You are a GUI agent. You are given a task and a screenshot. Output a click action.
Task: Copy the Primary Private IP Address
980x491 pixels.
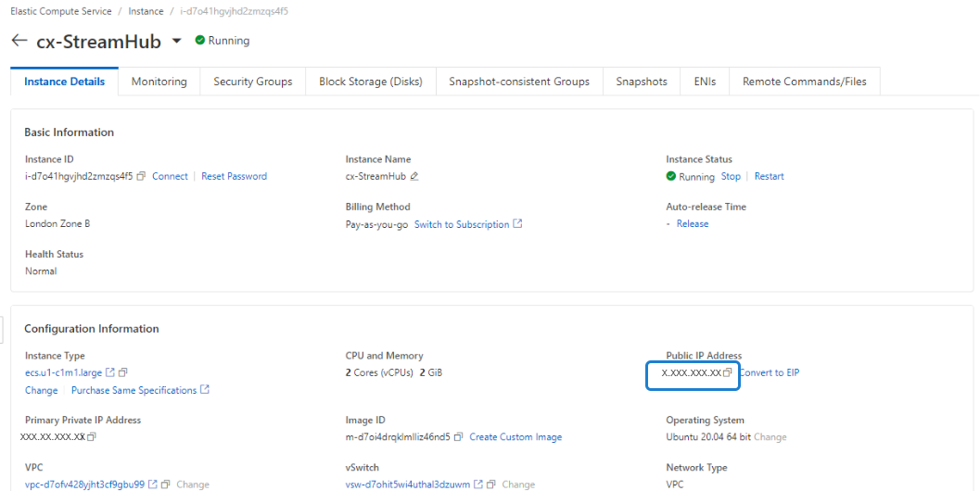click(x=92, y=436)
